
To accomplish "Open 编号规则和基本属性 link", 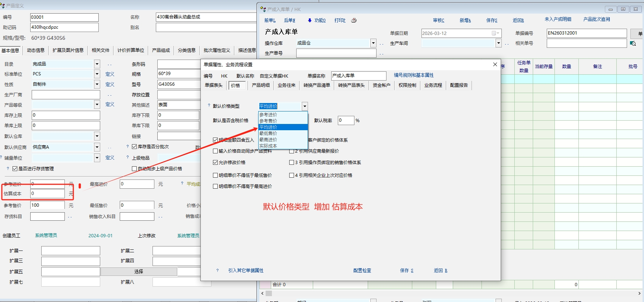I will (414, 75).
